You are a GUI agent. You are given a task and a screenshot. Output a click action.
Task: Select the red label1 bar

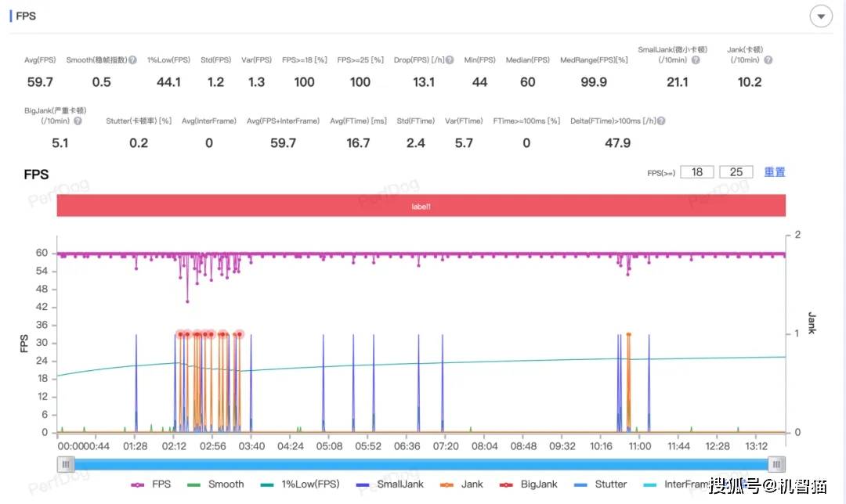(x=421, y=207)
